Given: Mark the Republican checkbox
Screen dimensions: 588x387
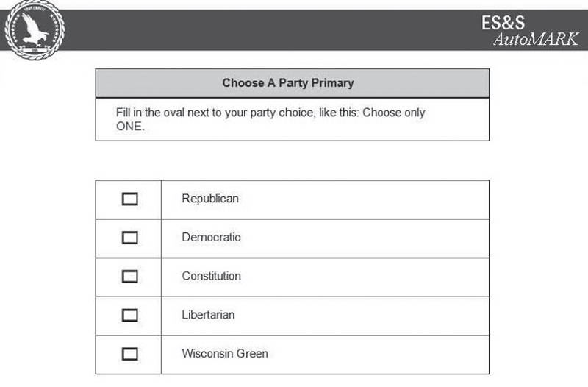Looking at the screenshot, I should click(129, 199).
